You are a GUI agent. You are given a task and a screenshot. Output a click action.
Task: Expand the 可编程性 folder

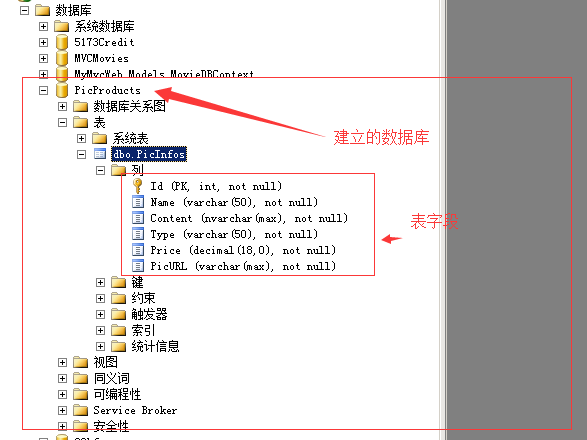(62, 394)
